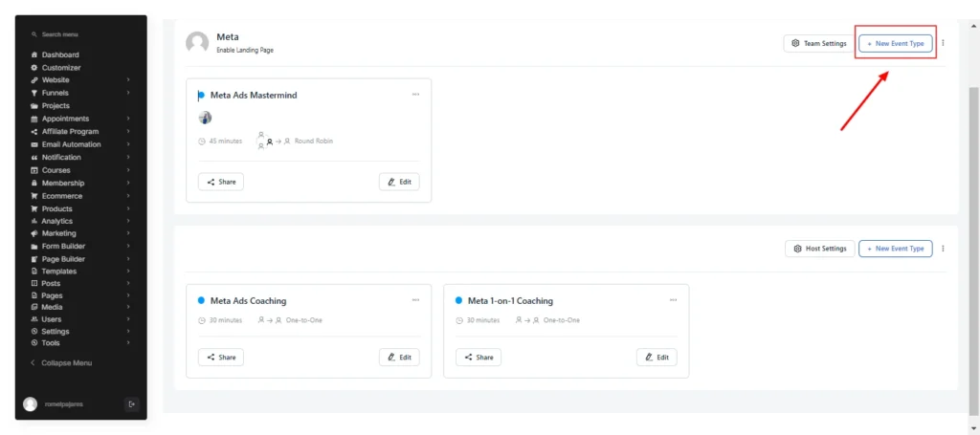The height and width of the screenshot is (435, 980).
Task: Click the vertical ellipsis next to Host Settings row
Action: coord(943,249)
